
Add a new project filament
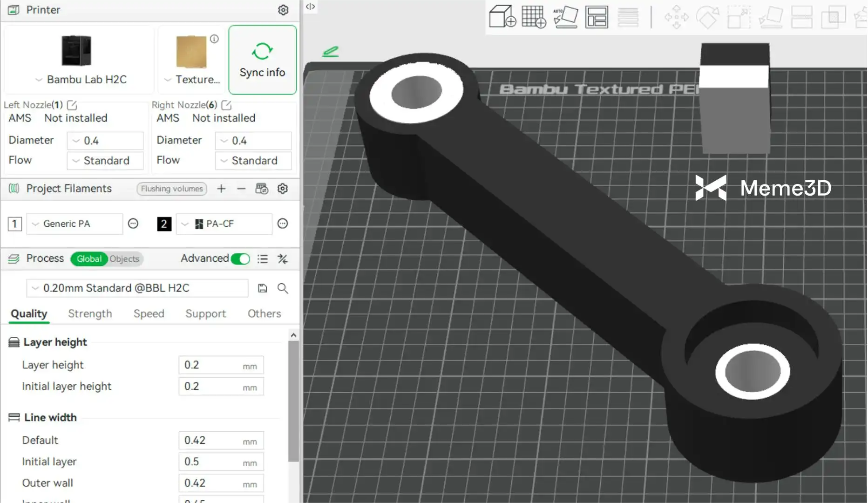(x=221, y=189)
